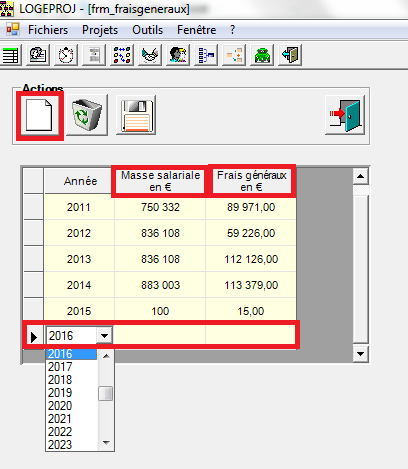Click the grid scrollbar down arrow

tap(360, 354)
